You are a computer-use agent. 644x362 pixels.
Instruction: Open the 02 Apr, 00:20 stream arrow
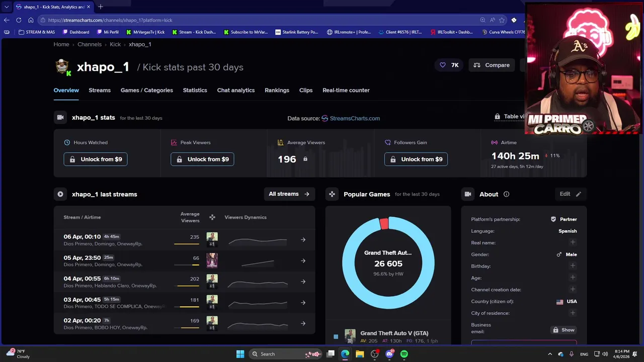[x=303, y=324]
